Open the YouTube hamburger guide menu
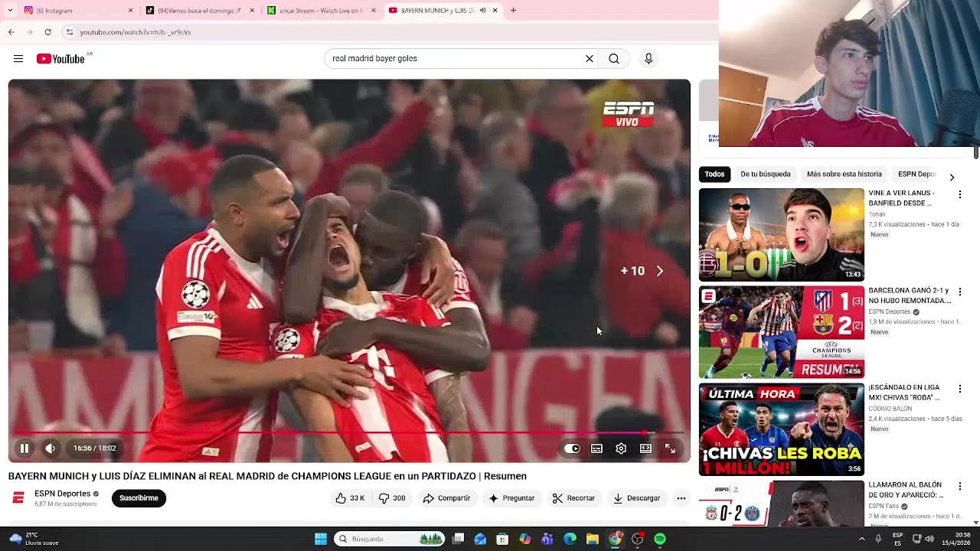The image size is (980, 551). 18,59
